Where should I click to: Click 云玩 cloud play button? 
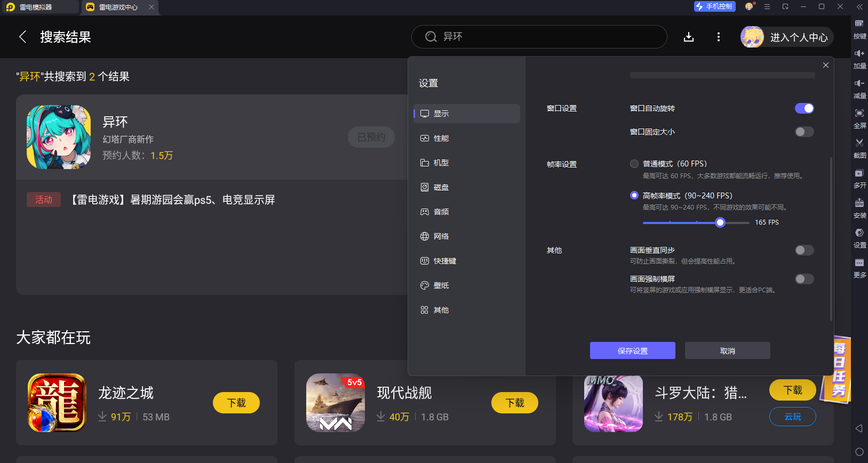click(x=793, y=417)
